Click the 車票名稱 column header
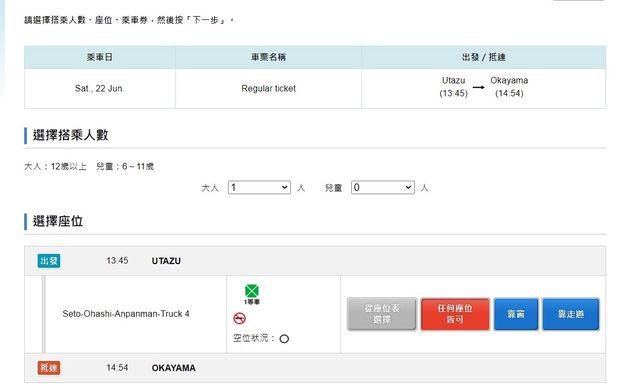This screenshot has height=391, width=640. pyautogui.click(x=268, y=57)
